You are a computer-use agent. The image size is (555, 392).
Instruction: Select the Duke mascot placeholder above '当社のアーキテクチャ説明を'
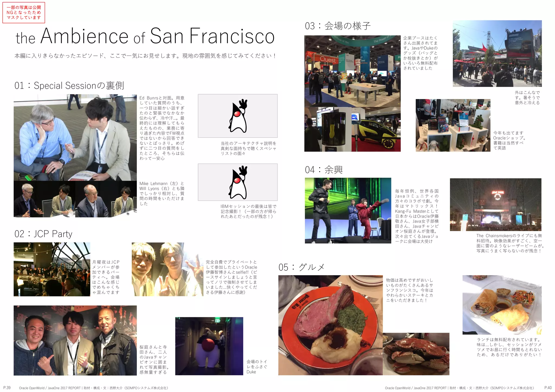(238, 116)
